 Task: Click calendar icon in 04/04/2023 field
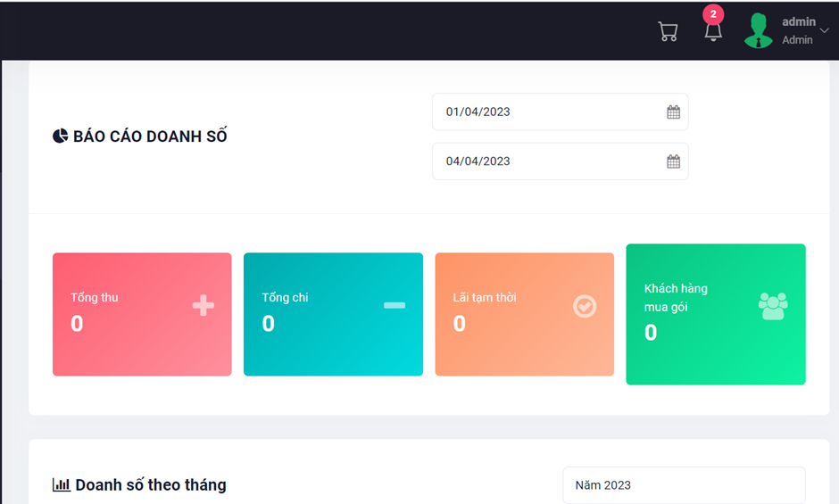click(673, 161)
